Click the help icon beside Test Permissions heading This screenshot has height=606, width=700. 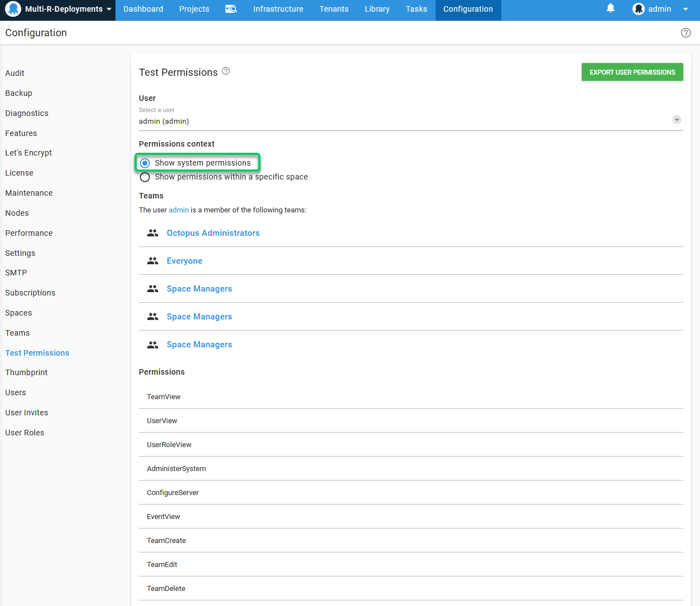(226, 71)
